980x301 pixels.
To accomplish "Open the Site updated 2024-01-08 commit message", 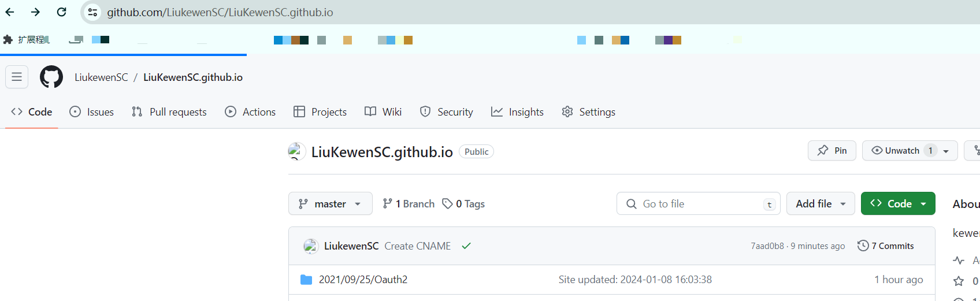I will [635, 280].
